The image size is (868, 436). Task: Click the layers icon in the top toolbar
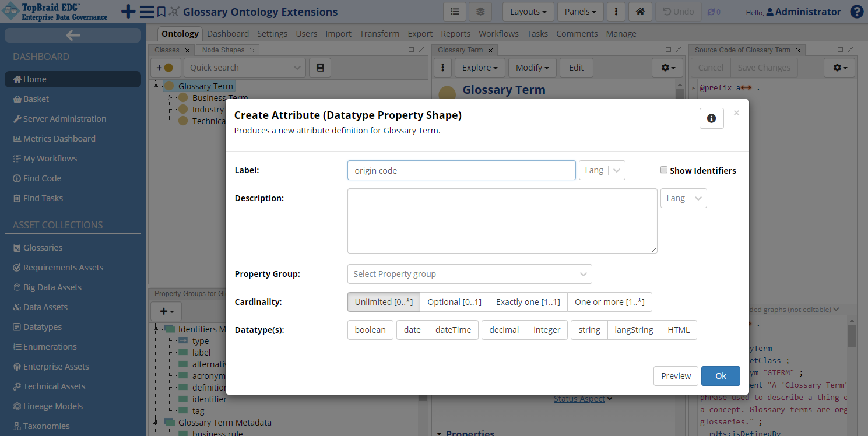click(x=479, y=12)
